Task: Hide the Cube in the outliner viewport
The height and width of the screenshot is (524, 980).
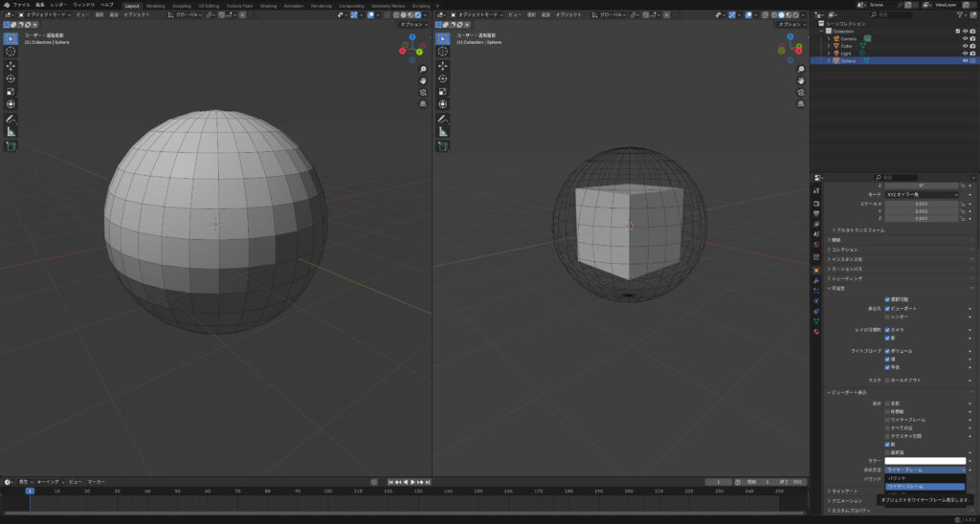Action: pos(965,46)
